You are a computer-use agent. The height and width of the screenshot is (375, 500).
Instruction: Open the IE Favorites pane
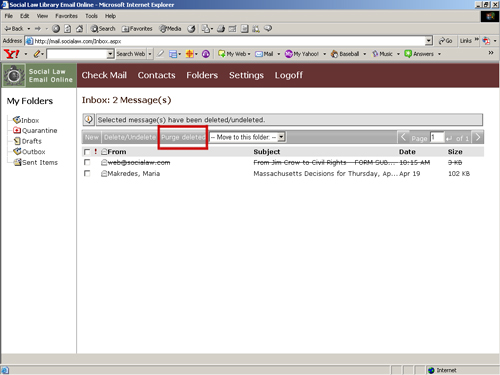pos(137,29)
